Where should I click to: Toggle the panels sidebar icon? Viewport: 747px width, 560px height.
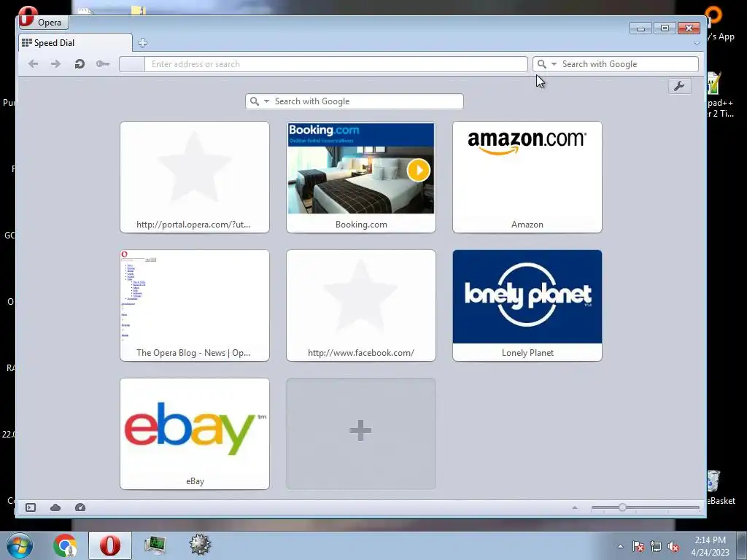coord(31,507)
